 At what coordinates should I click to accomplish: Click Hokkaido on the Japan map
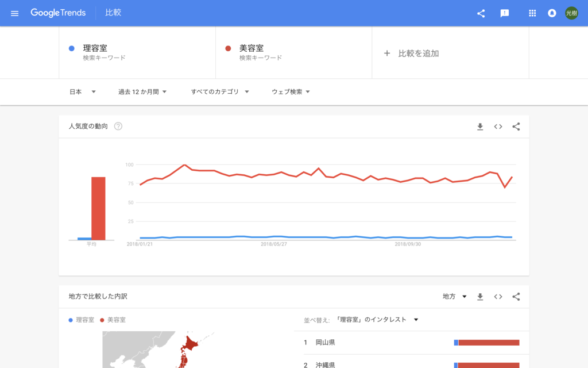pyautogui.click(x=189, y=343)
